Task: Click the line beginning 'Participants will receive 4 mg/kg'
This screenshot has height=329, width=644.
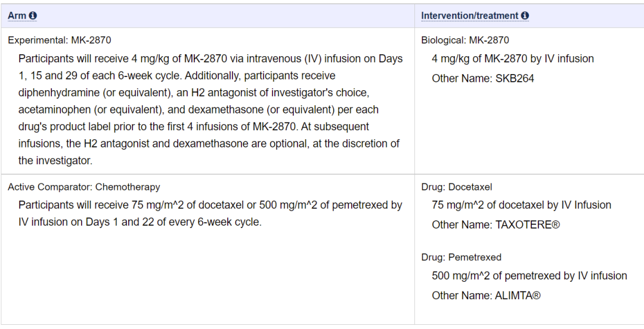Action: tap(210, 59)
